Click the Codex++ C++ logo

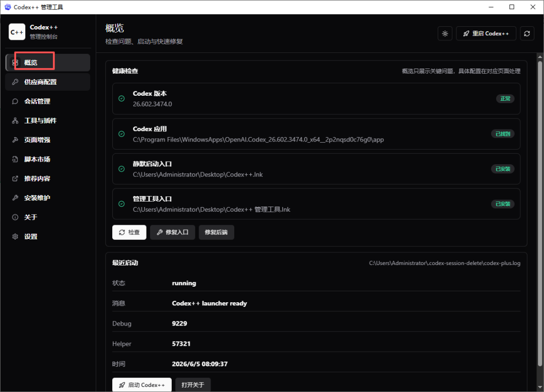(17, 32)
